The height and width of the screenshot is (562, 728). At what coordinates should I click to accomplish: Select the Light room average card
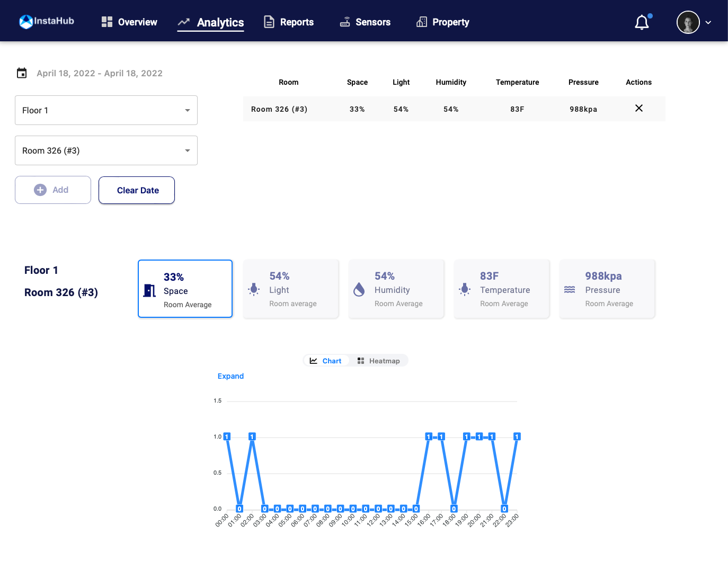291,289
